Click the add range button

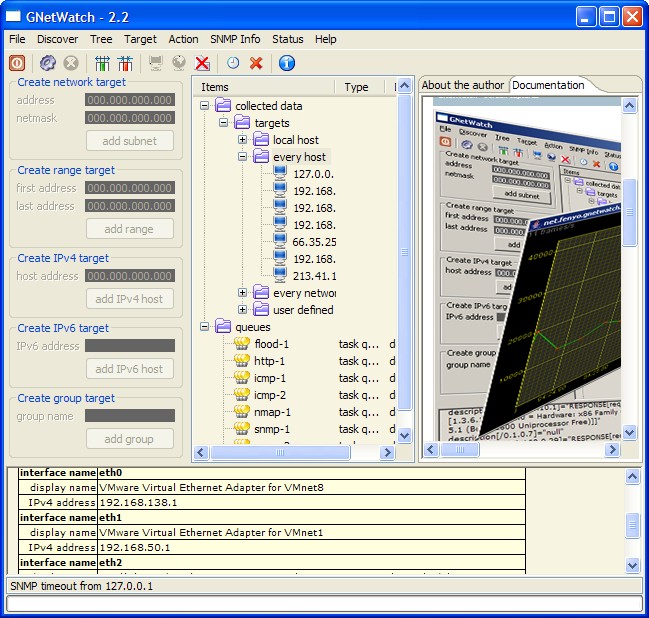130,229
